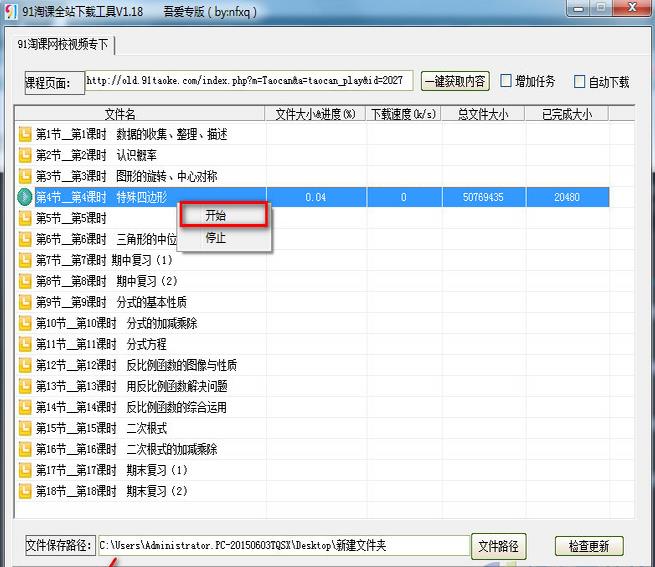Click the icon beside 第15节 二次根式

pos(25,428)
